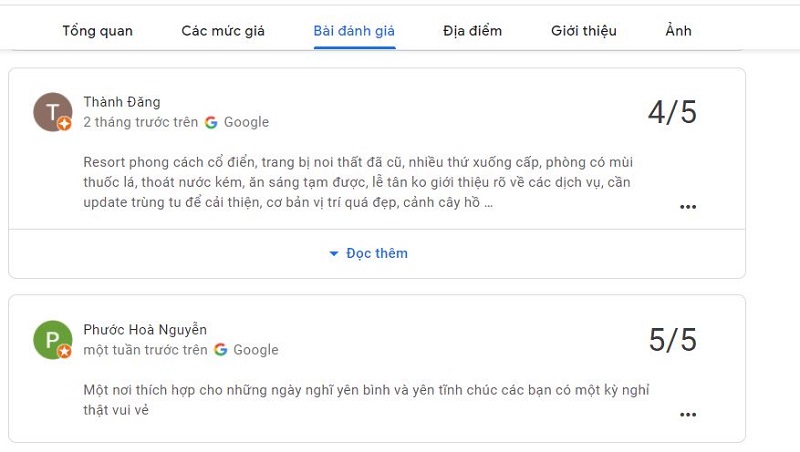Click the Local Guide badge on Phước Hoà's avatar
This screenshot has width=800, height=452.
point(64,351)
